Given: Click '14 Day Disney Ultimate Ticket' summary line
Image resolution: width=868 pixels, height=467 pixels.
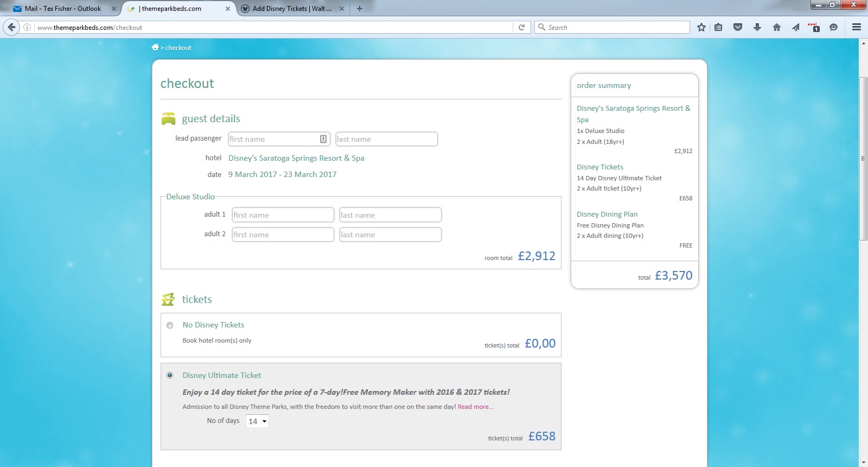Looking at the screenshot, I should tap(619, 178).
